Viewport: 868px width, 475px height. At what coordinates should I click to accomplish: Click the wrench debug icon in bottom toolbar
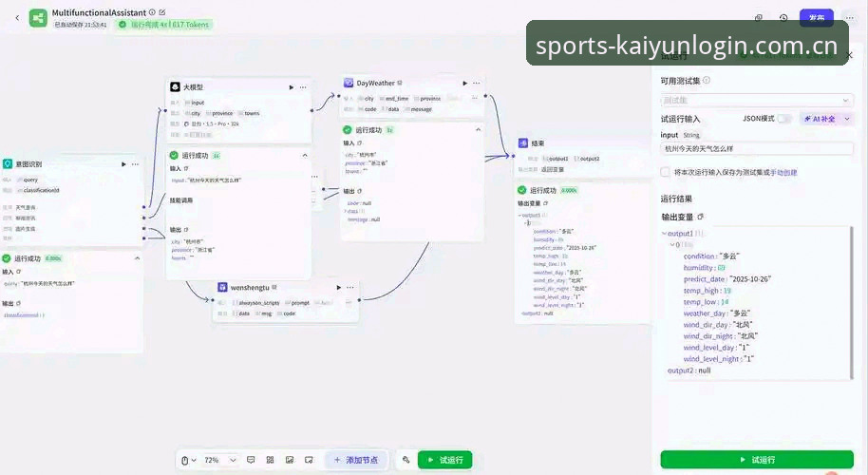[x=406, y=460]
